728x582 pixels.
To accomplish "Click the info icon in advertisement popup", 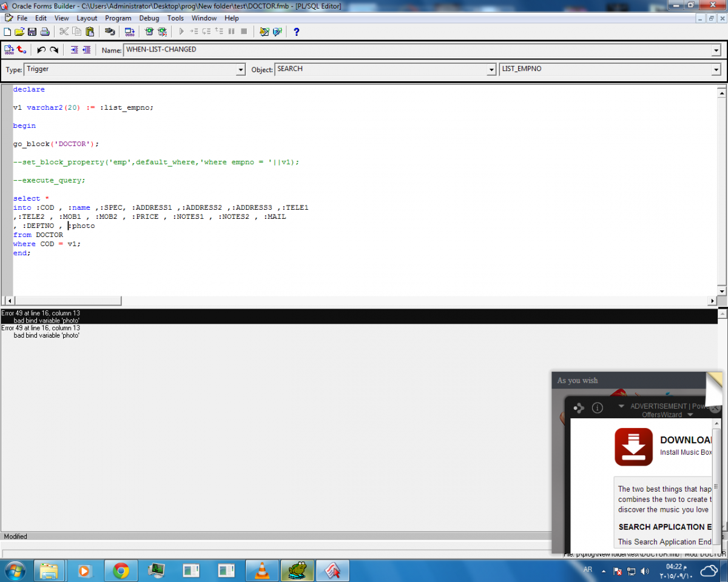I will pyautogui.click(x=597, y=408).
